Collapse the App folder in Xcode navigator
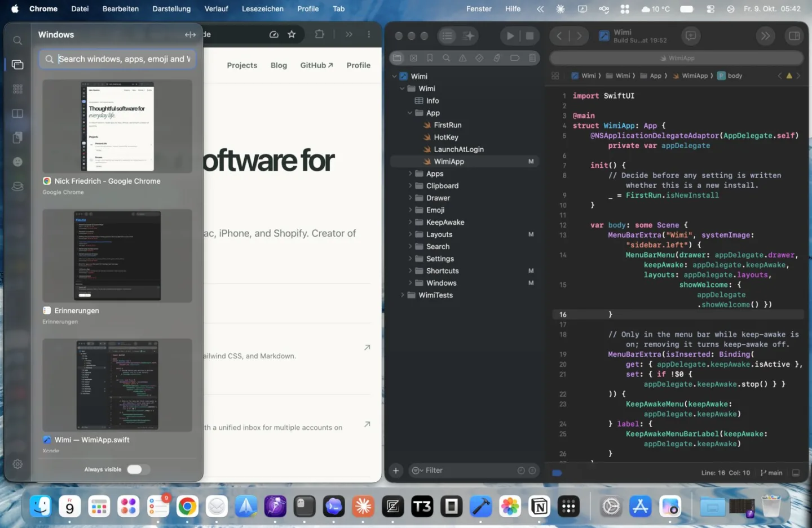This screenshot has width=812, height=528. click(410, 113)
